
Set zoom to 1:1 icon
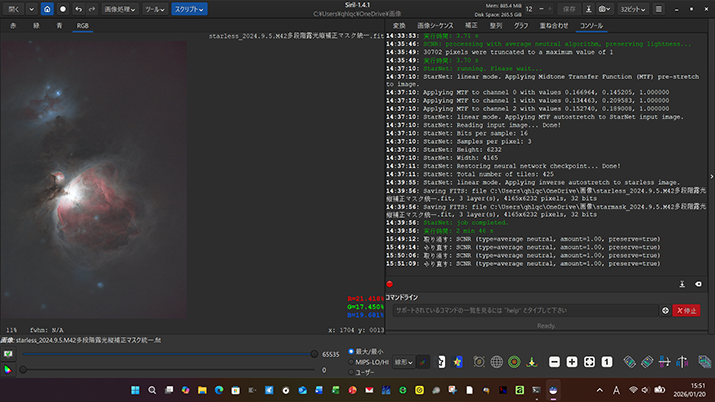[x=606, y=361]
